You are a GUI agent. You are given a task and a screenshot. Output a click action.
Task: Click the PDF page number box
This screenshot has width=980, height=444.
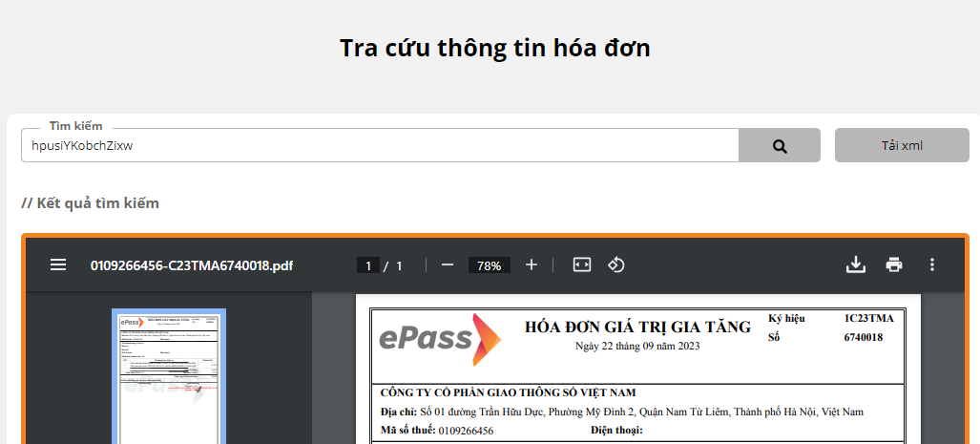click(368, 265)
